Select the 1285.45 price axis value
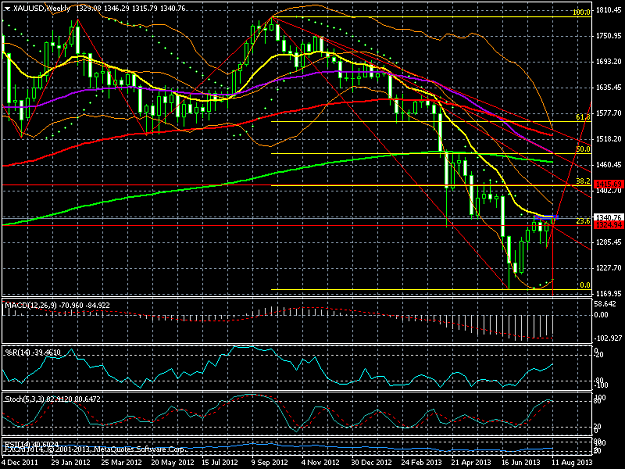The height and width of the screenshot is (469, 625). [609, 242]
